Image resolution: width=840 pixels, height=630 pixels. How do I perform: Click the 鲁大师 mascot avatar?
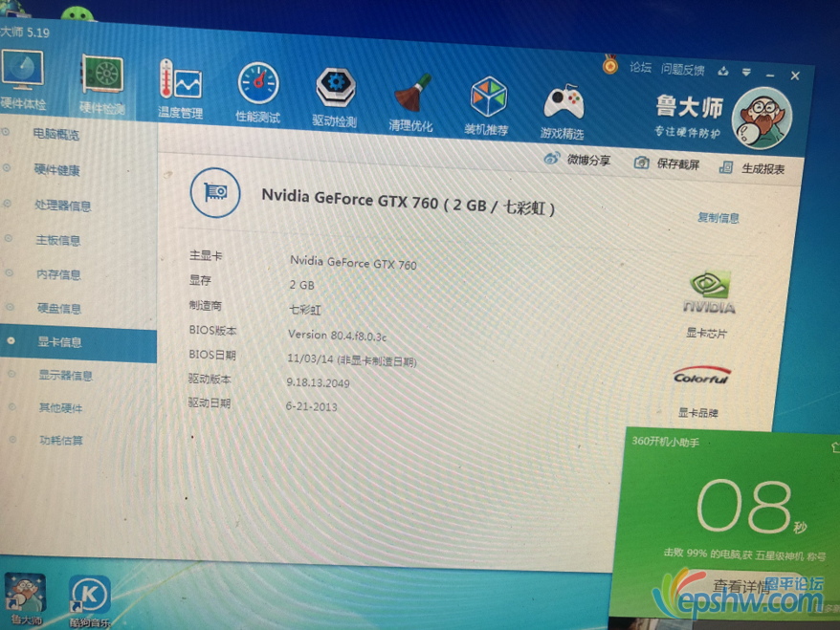(x=762, y=119)
